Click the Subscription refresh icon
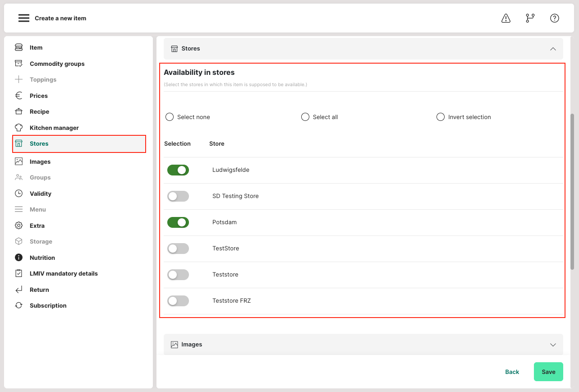The height and width of the screenshot is (392, 579). [x=18, y=305]
